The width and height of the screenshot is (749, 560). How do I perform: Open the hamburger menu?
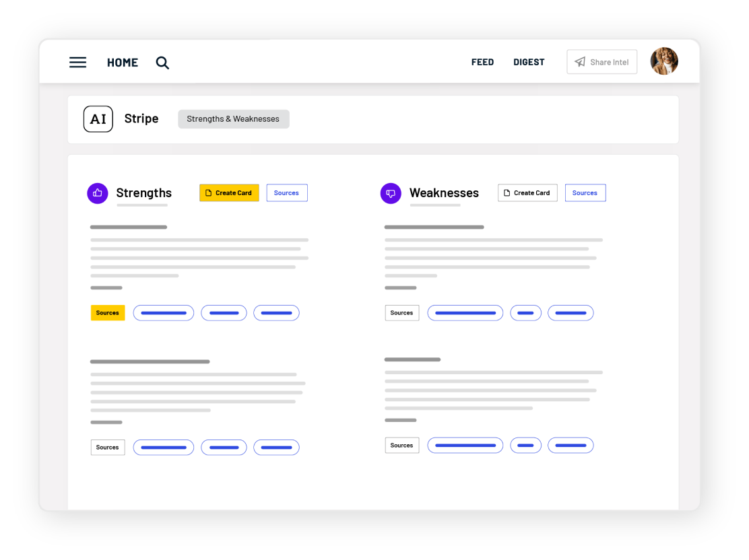tap(78, 63)
